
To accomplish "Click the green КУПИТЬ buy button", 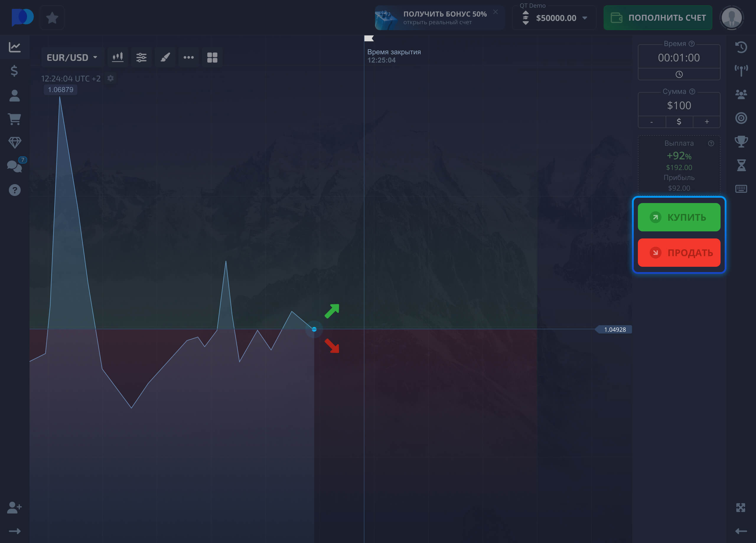I will [x=679, y=217].
